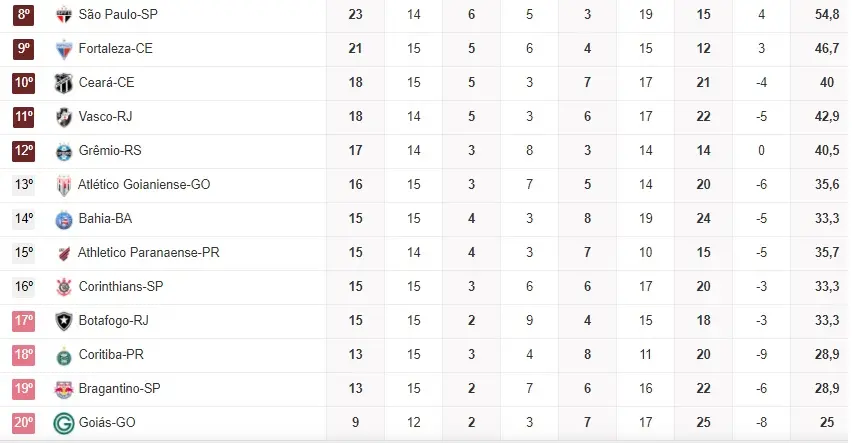852x443 pixels.
Task: Click the São Paulo-SP club crest
Action: 64,15
